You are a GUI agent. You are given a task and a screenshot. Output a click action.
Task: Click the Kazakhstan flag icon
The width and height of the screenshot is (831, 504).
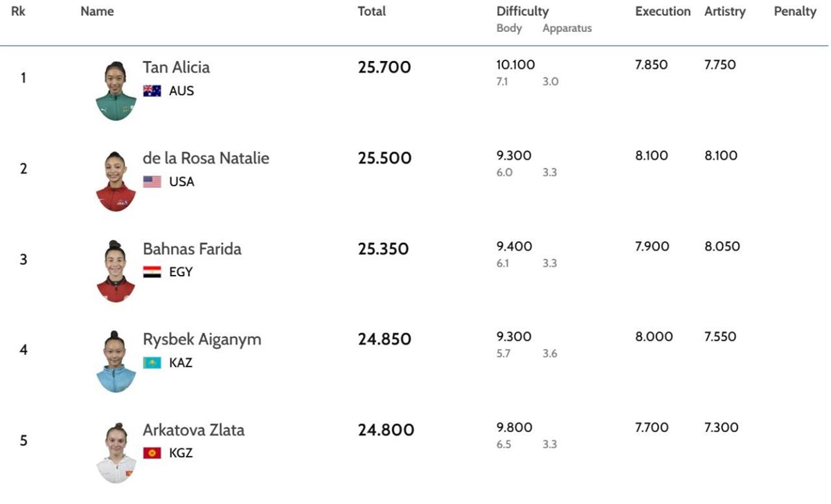click(152, 363)
